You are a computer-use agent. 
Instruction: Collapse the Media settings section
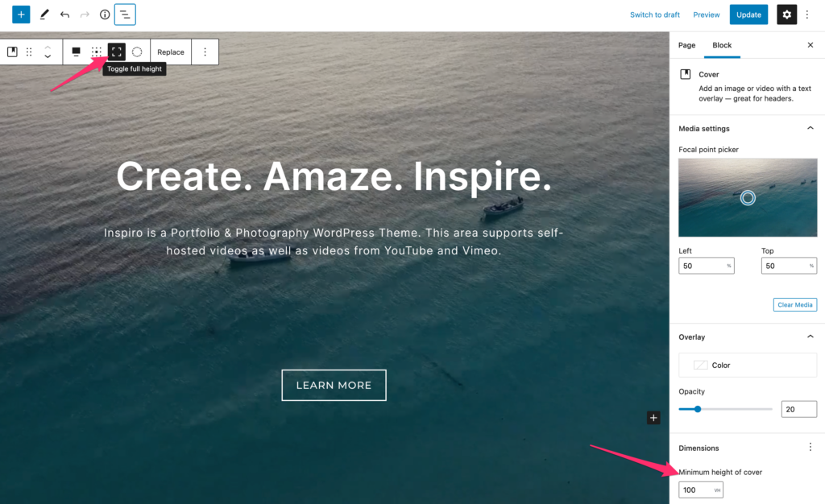[810, 128]
